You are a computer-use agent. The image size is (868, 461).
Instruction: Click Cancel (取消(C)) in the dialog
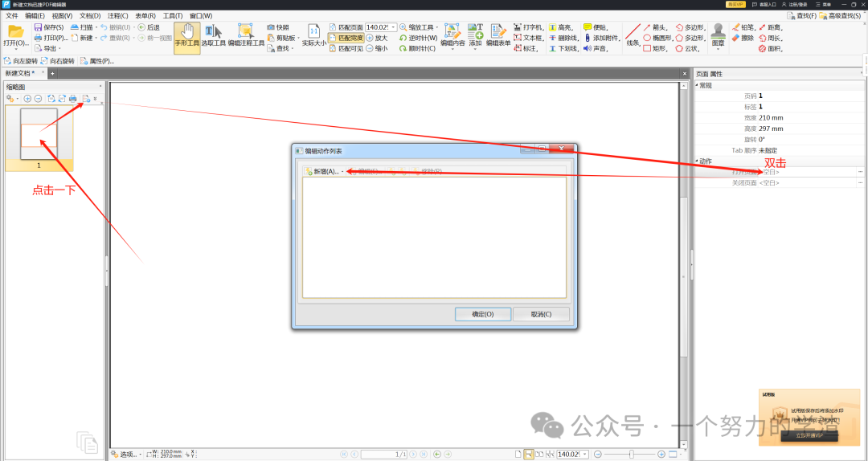(541, 314)
